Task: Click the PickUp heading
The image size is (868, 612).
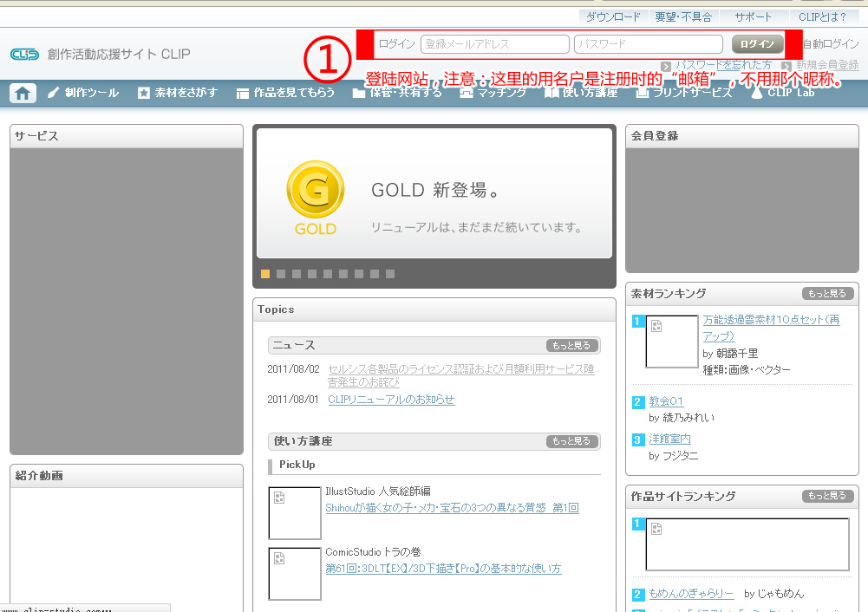Action: (x=297, y=465)
